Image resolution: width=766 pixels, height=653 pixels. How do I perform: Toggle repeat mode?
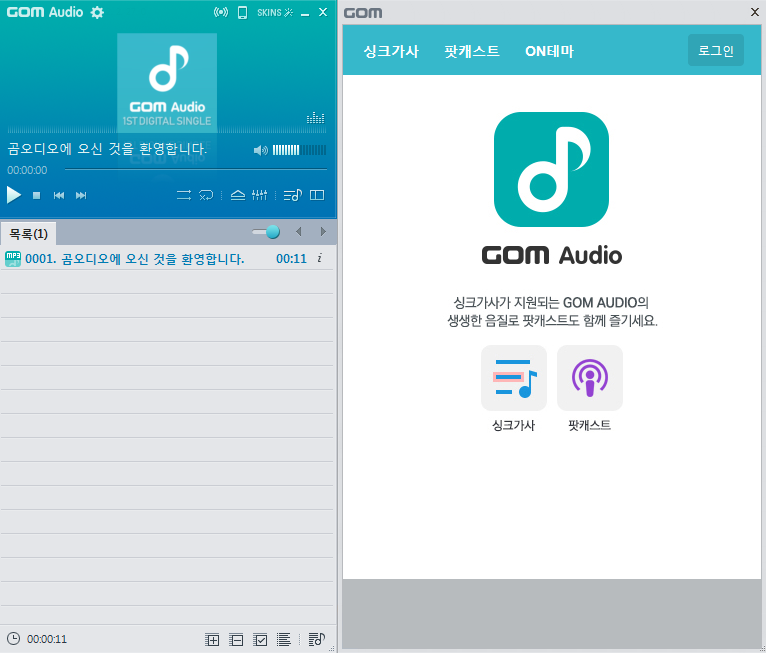(x=184, y=195)
